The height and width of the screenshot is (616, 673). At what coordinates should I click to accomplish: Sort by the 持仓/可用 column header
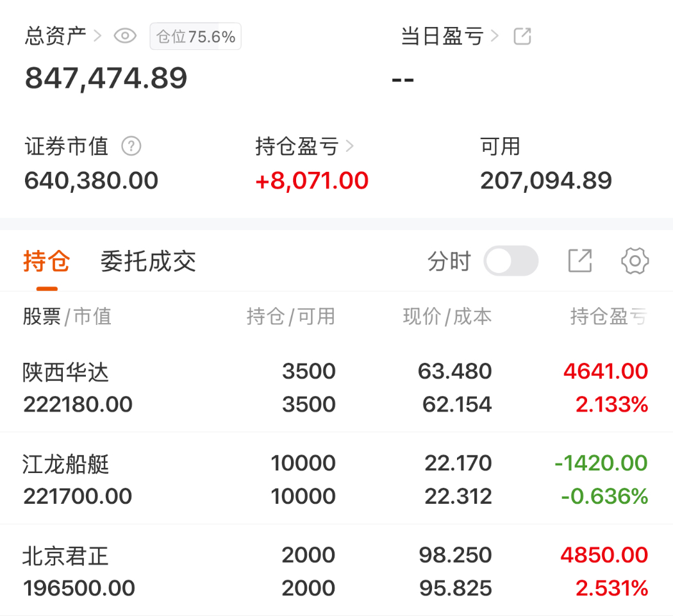(290, 317)
